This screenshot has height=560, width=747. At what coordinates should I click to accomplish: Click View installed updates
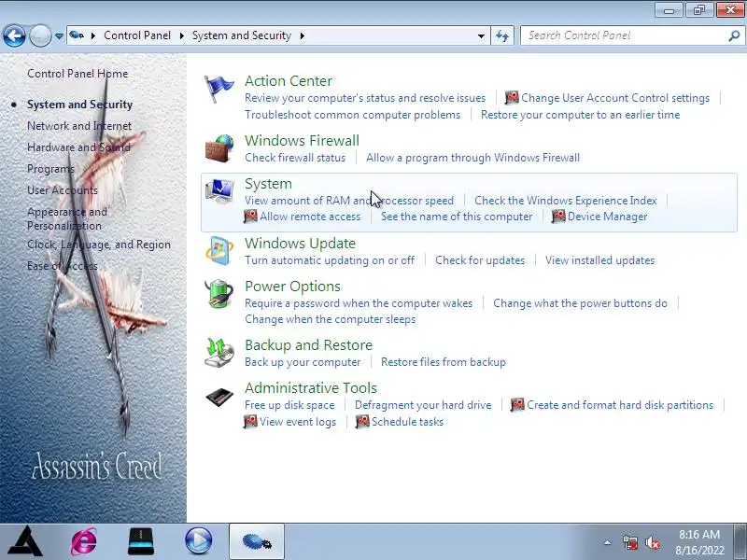599,260
